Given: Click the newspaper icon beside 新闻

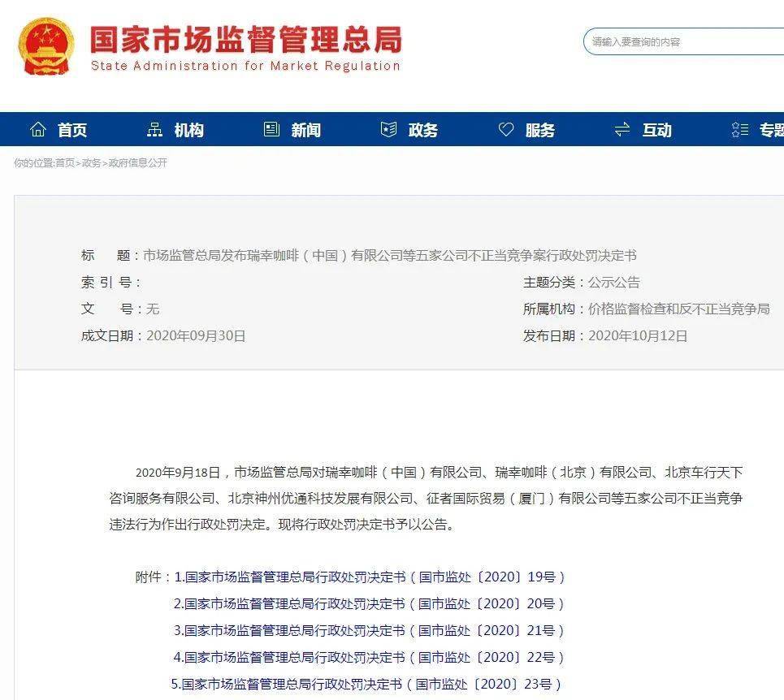Looking at the screenshot, I should tap(271, 129).
